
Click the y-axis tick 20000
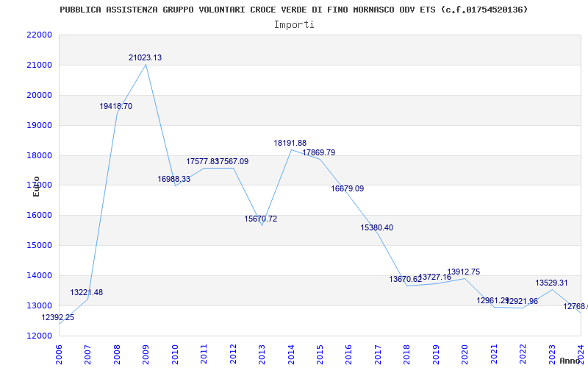pos(39,95)
